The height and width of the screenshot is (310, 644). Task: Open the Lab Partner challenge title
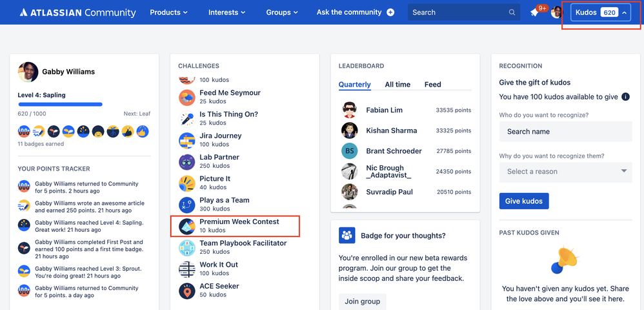[x=219, y=157]
